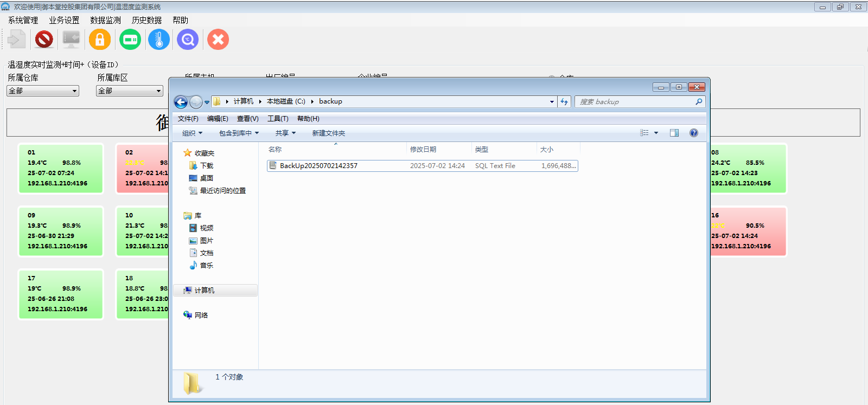This screenshot has width=868, height=405.
Task: Open the 历史数据 menu
Action: click(146, 20)
